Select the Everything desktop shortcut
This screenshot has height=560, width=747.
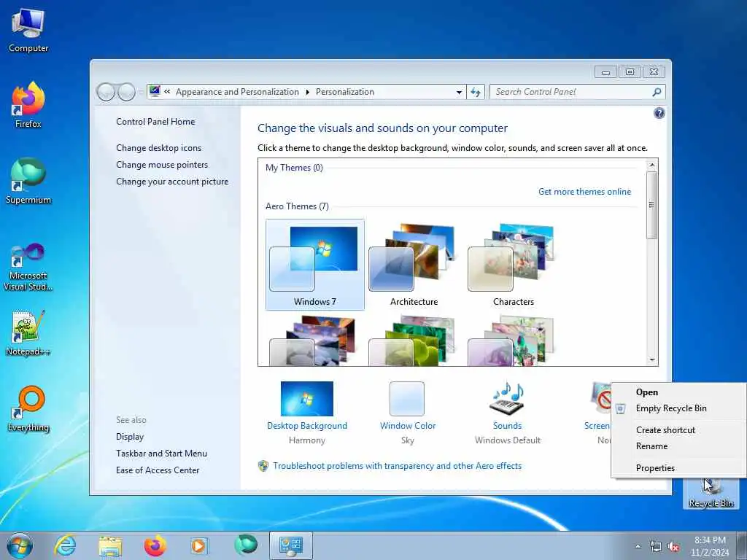pyautogui.click(x=28, y=408)
